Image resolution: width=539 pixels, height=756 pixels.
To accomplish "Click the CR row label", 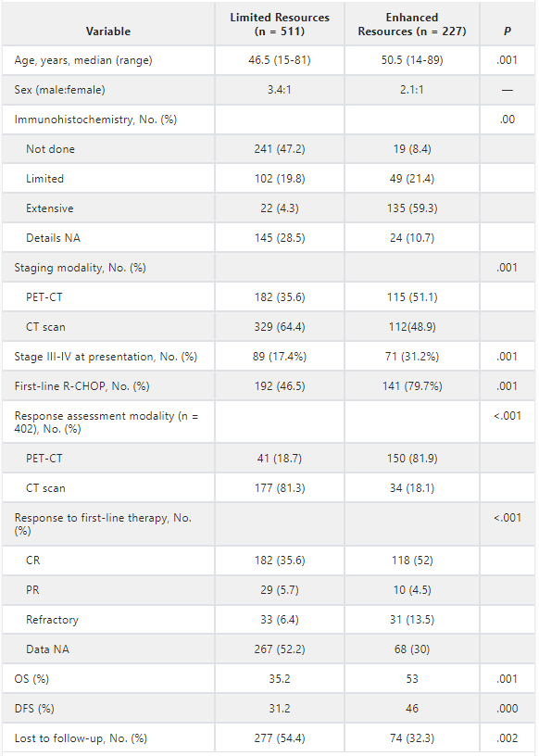I will pyautogui.click(x=32, y=561).
